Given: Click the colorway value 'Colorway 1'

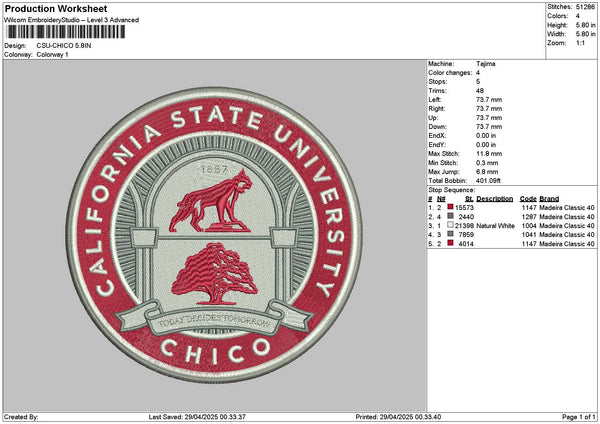Looking at the screenshot, I should tap(52, 55).
